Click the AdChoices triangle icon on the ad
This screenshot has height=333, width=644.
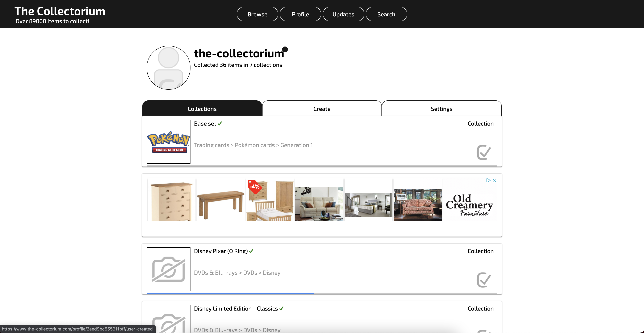pos(488,180)
